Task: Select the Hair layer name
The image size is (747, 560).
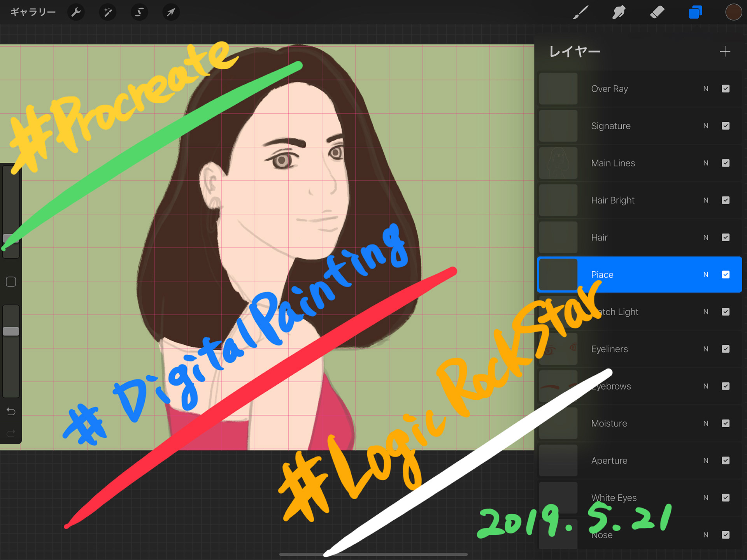Action: click(599, 237)
